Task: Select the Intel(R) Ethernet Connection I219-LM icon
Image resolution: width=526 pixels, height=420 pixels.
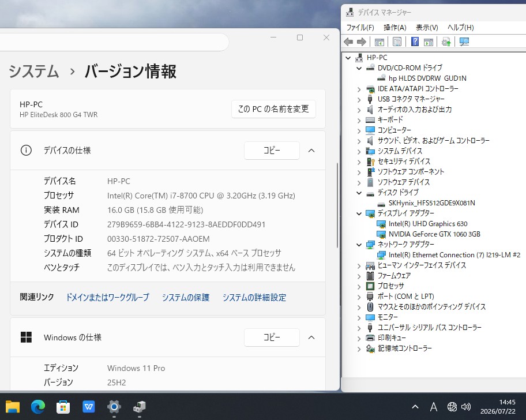Action: click(381, 255)
